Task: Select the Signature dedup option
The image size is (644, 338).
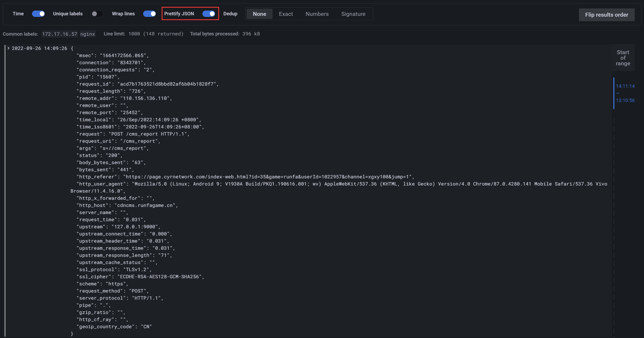Action: point(353,14)
